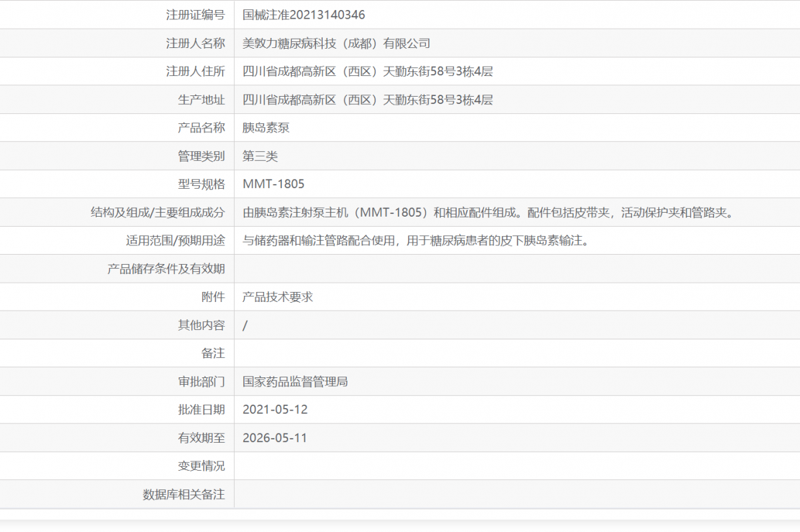The width and height of the screenshot is (800, 532).
Task: Select the company name 美敦力糖尿病科技（成都）有限公司
Action: pyautogui.click(x=337, y=43)
